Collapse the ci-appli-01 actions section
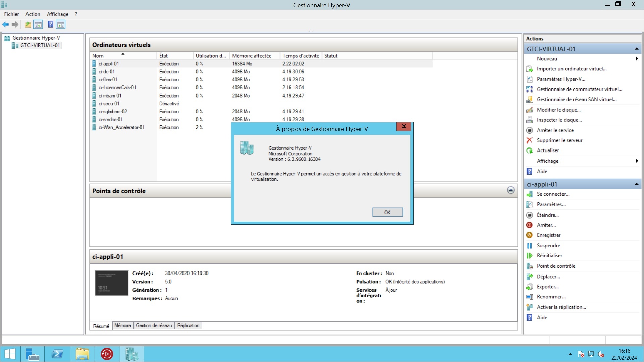Viewport: 644px width, 362px height. [636, 184]
